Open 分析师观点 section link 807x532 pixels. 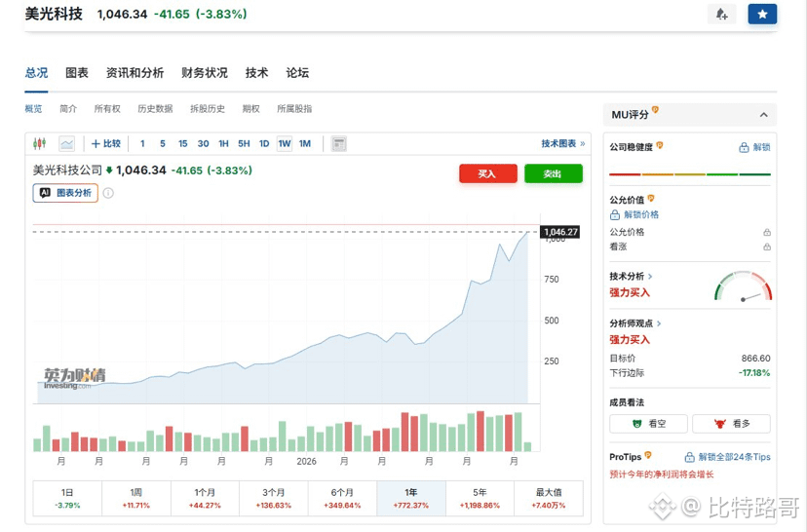pos(635,323)
